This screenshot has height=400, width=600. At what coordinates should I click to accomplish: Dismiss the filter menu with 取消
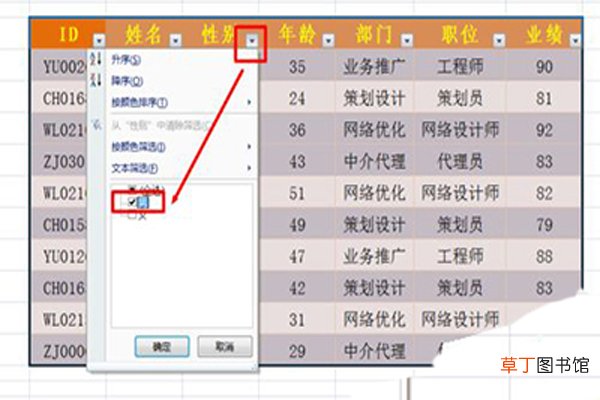click(225, 347)
